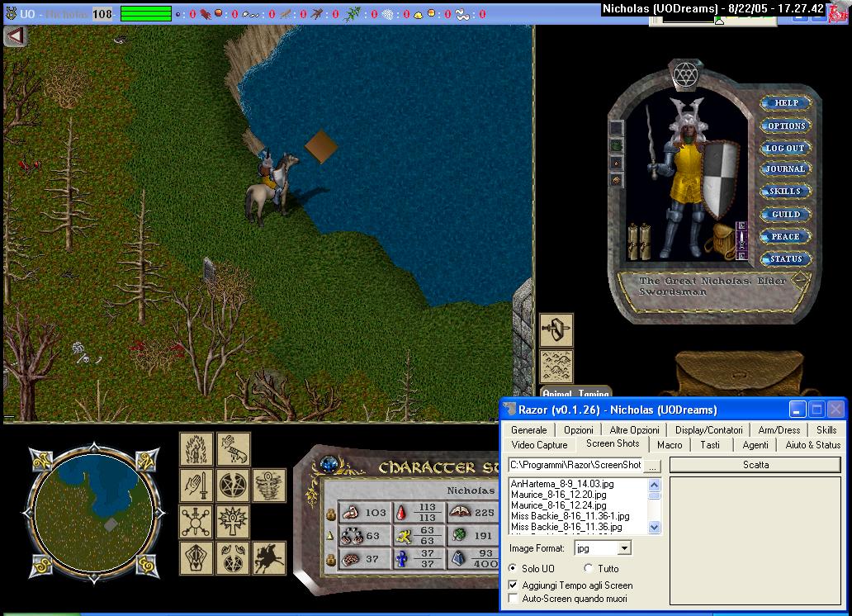Click the STATUS button on the paperdoll

(785, 258)
